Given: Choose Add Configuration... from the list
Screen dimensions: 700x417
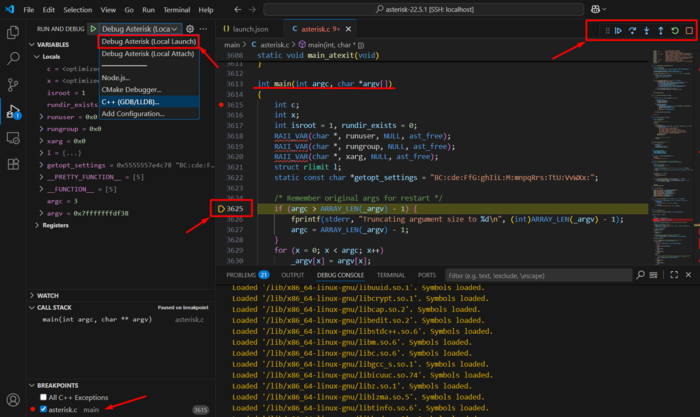Looking at the screenshot, I should 133,114.
